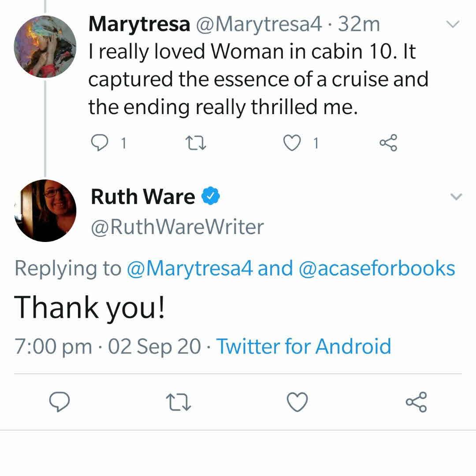The height and width of the screenshot is (476, 476).
Task: Reply to Ruth Ware's Thank you tweet
Action: [x=59, y=402]
